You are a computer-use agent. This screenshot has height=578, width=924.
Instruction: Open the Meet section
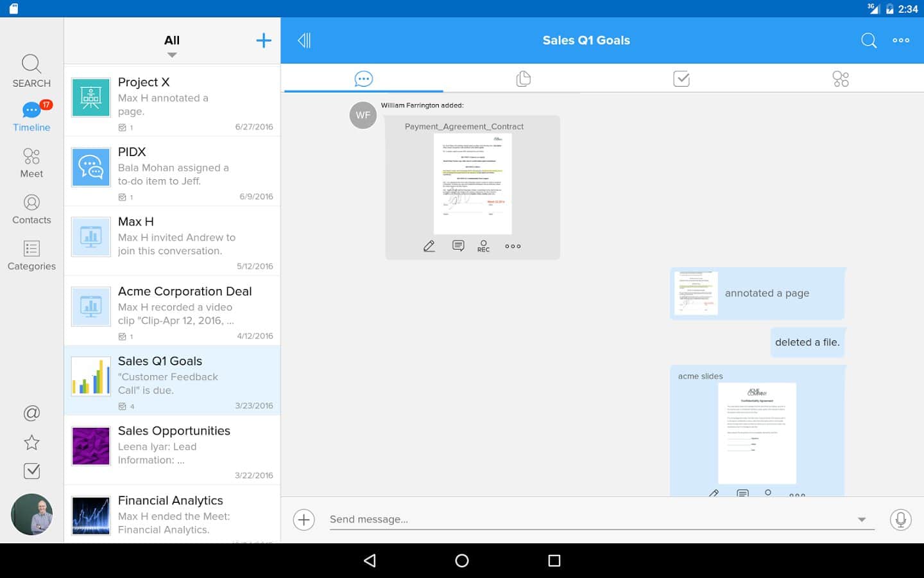(31, 163)
